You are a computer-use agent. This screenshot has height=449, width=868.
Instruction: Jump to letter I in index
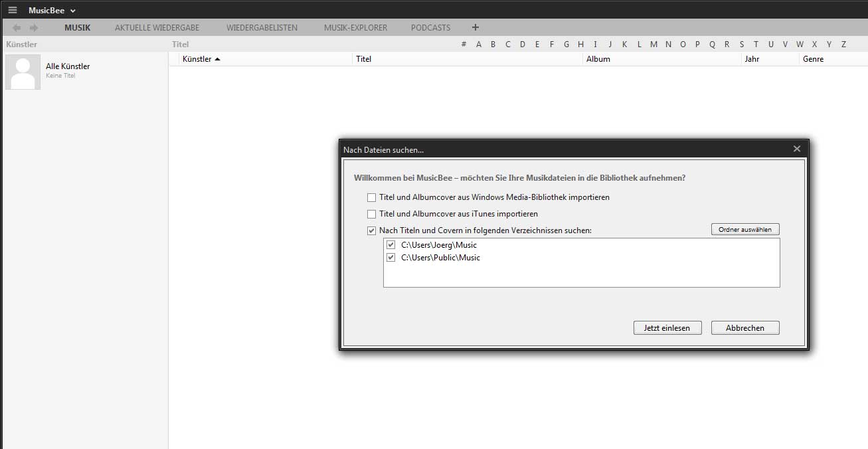pos(595,45)
